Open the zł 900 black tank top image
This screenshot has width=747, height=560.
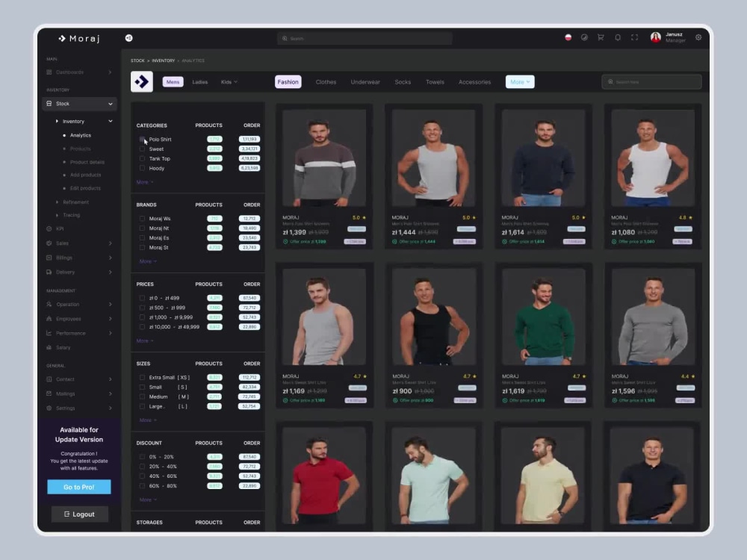coord(433,317)
